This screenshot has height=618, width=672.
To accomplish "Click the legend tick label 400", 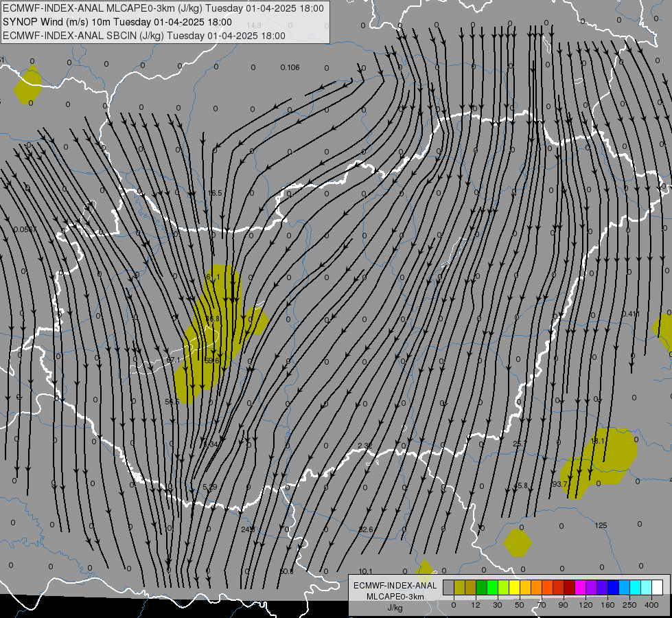I will 651,605.
